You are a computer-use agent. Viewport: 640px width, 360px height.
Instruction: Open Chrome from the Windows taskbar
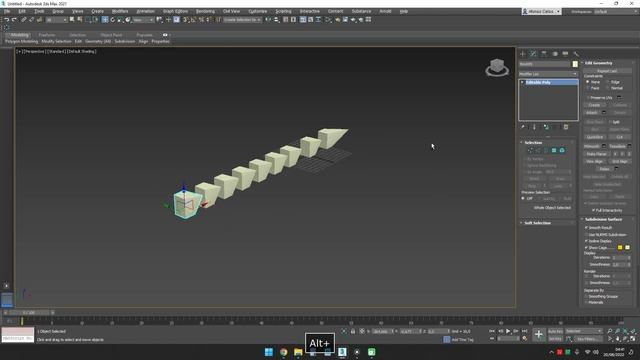(x=283, y=352)
